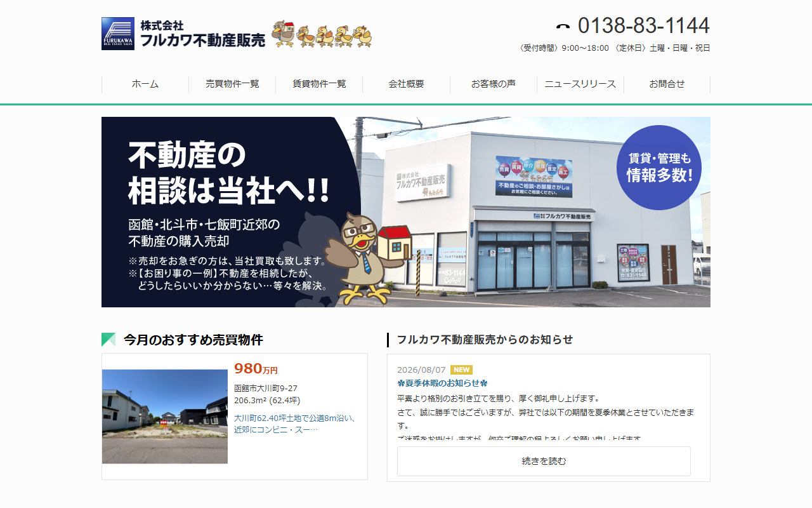The height and width of the screenshot is (508, 812).
Task: Go to 賃貸物件一覧 page
Action: (x=319, y=84)
